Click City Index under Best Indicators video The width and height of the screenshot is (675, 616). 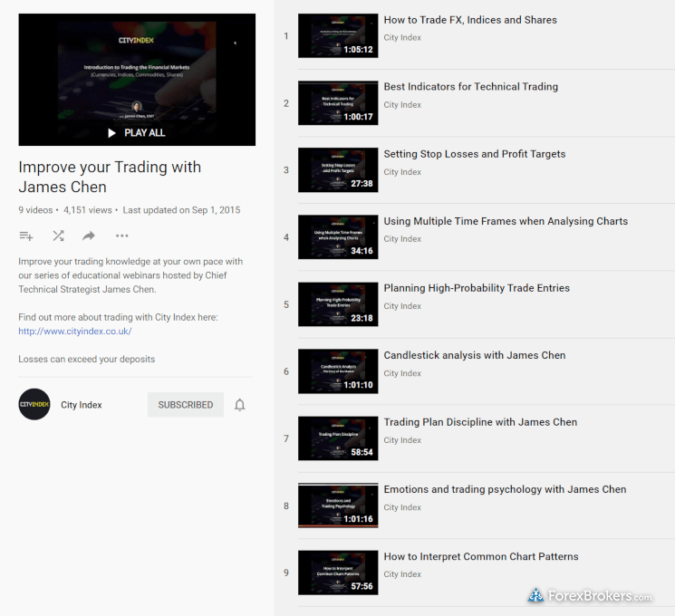click(x=402, y=105)
